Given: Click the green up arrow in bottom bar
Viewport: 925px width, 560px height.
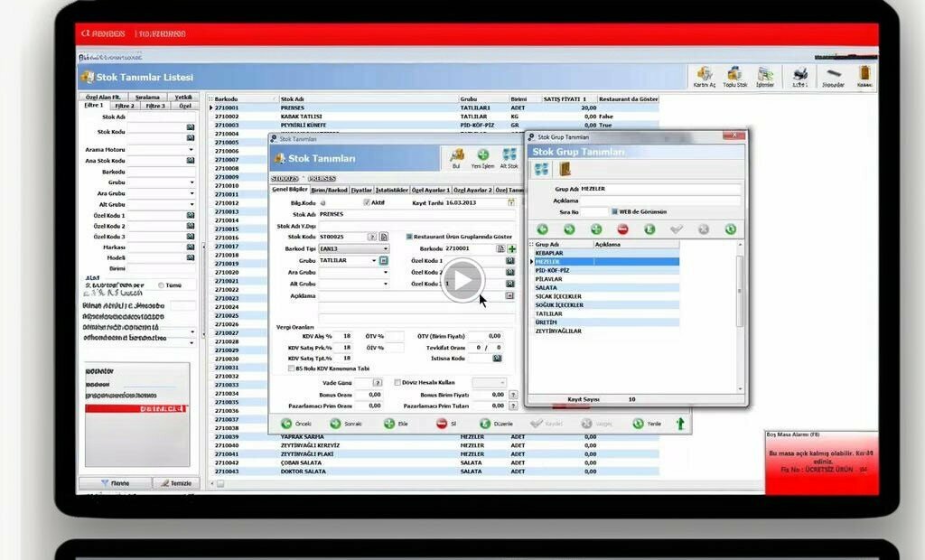Looking at the screenshot, I should pos(679,423).
